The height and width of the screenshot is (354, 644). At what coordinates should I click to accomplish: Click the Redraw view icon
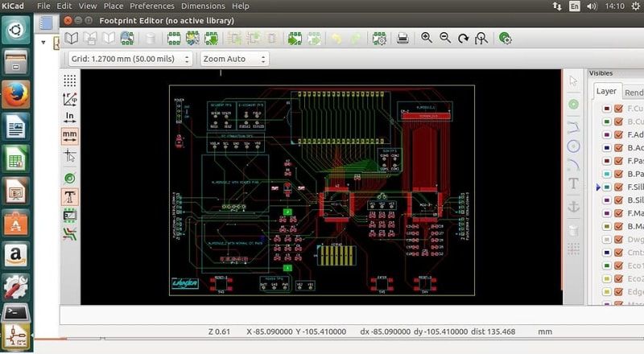pos(464,39)
